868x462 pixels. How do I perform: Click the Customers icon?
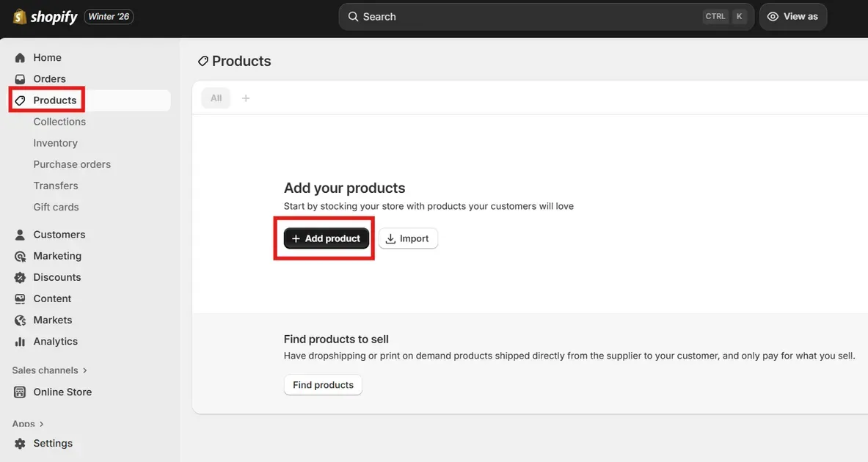click(x=19, y=234)
